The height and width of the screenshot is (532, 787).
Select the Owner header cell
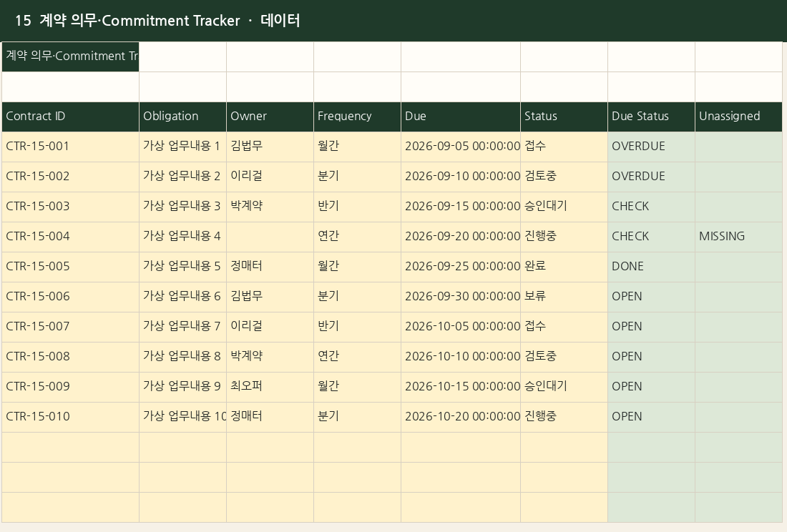click(x=270, y=117)
